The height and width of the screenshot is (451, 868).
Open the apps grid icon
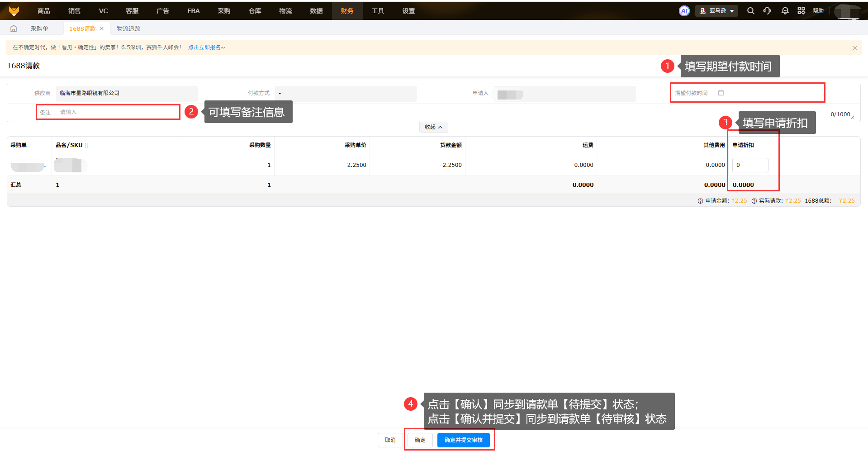pos(802,11)
